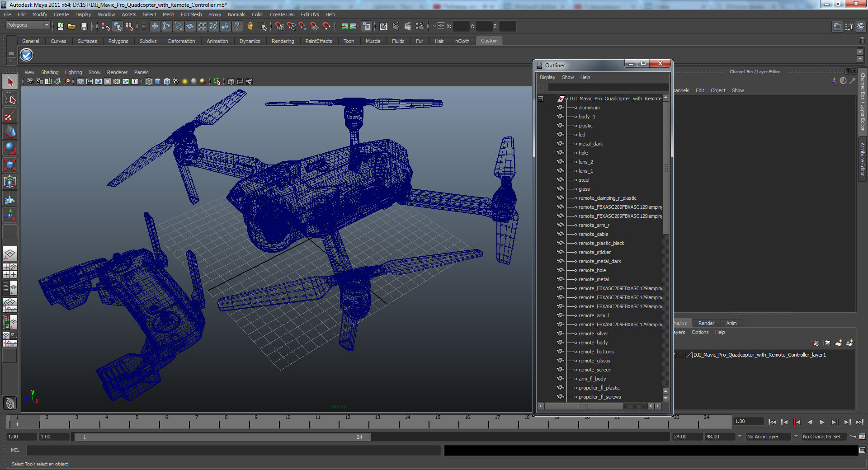The image size is (868, 470).
Task: Open the animation preferences icon
Action: [x=862, y=437]
